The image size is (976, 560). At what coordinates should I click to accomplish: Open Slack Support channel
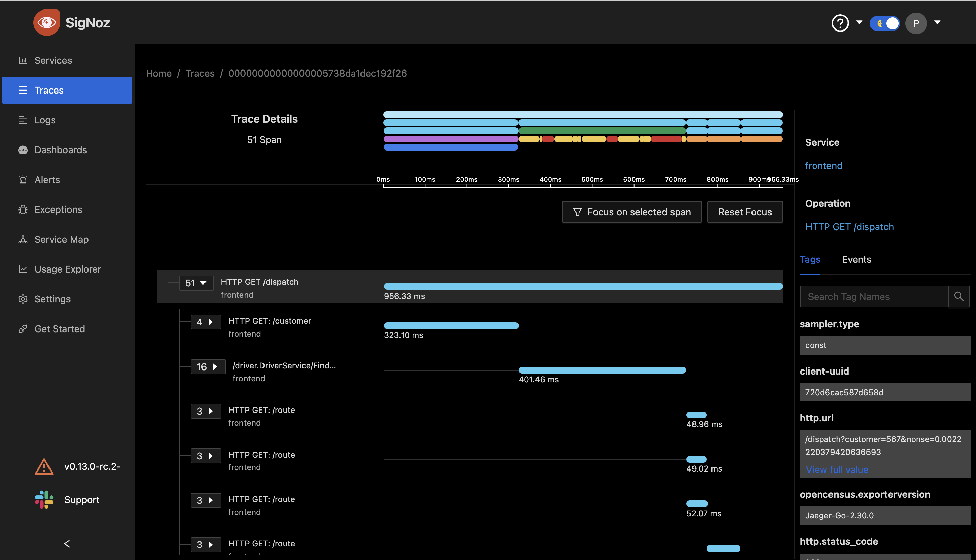[81, 500]
